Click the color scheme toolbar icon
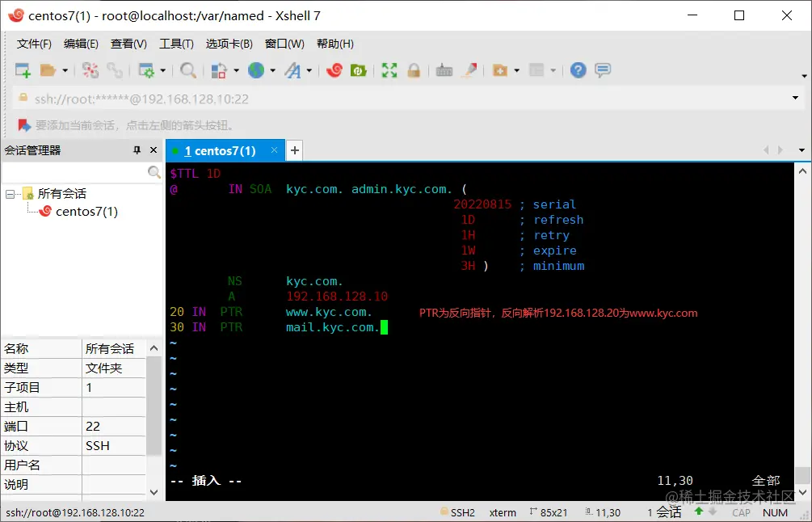 220,70
